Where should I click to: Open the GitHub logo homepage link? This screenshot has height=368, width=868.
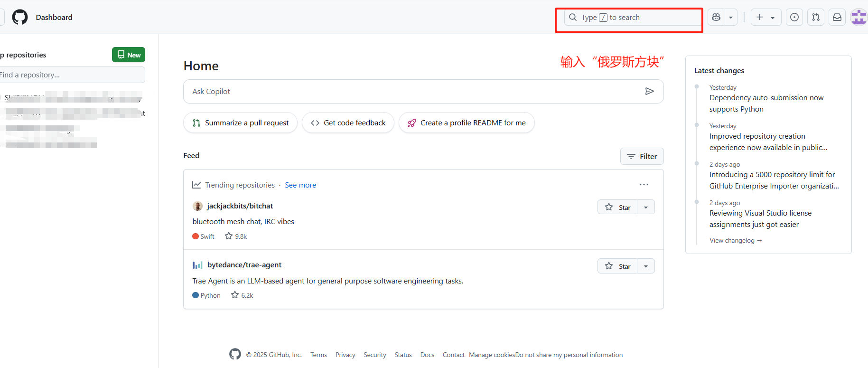(20, 17)
